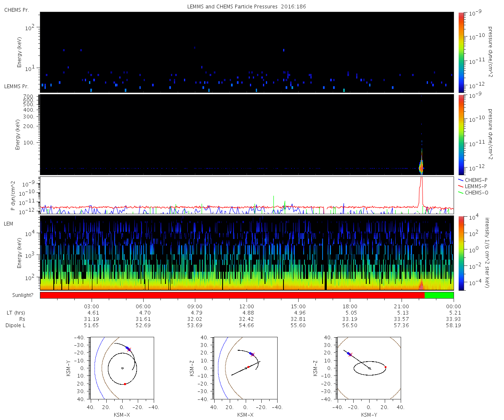Click the CHEMS Pr. panel label

pos(16,10)
